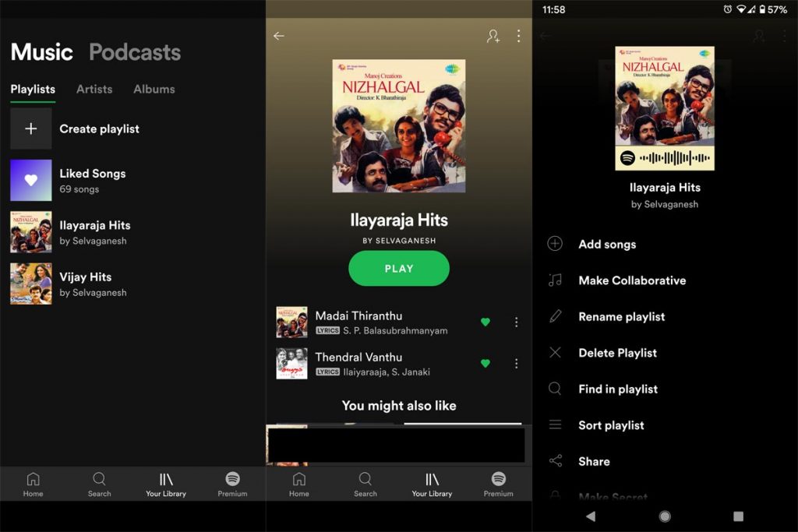The image size is (798, 532).
Task: Tap the Liked Songs title
Action: (93, 174)
